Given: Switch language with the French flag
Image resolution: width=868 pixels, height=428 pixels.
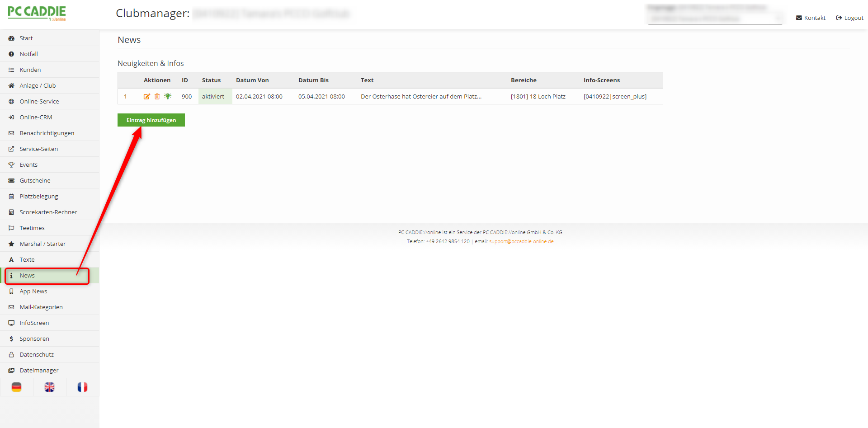Looking at the screenshot, I should [x=83, y=387].
